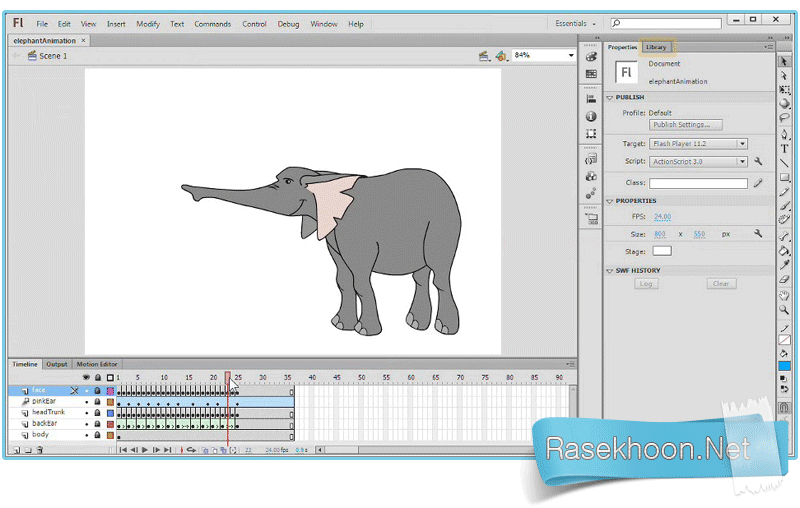The image size is (800, 508).
Task: Open the Motion Presets panel icon
Action: coord(591,194)
